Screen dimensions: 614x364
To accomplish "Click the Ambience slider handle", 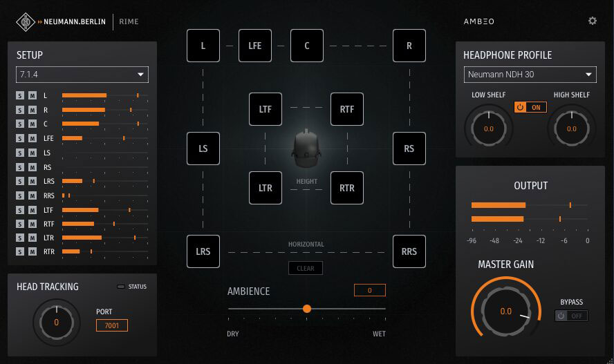I will 307,309.
